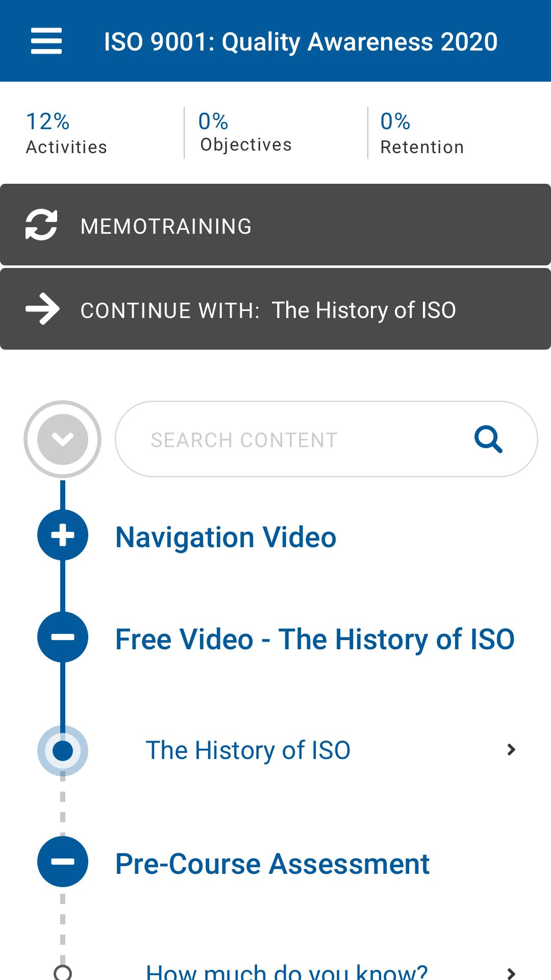Image resolution: width=551 pixels, height=980 pixels.
Task: Click the search magnifier icon
Action: (488, 439)
